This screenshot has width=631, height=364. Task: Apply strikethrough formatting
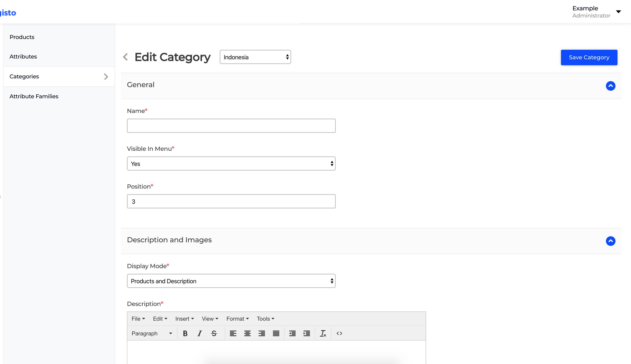[214, 333]
